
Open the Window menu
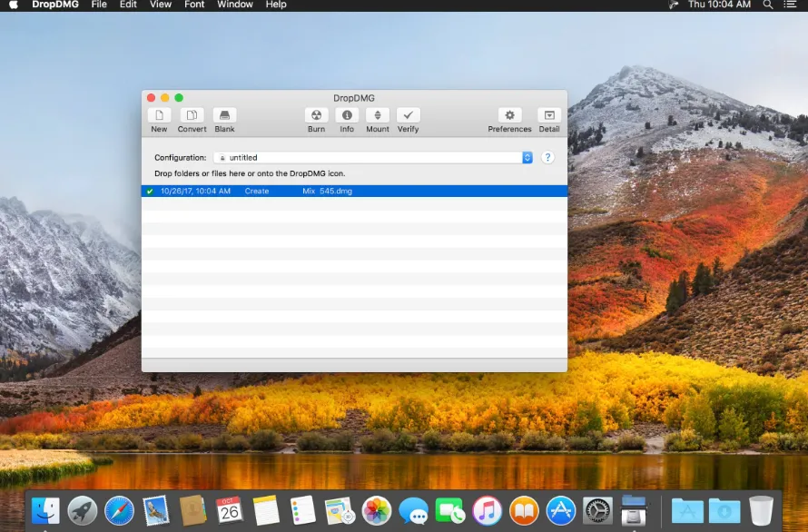235,5
